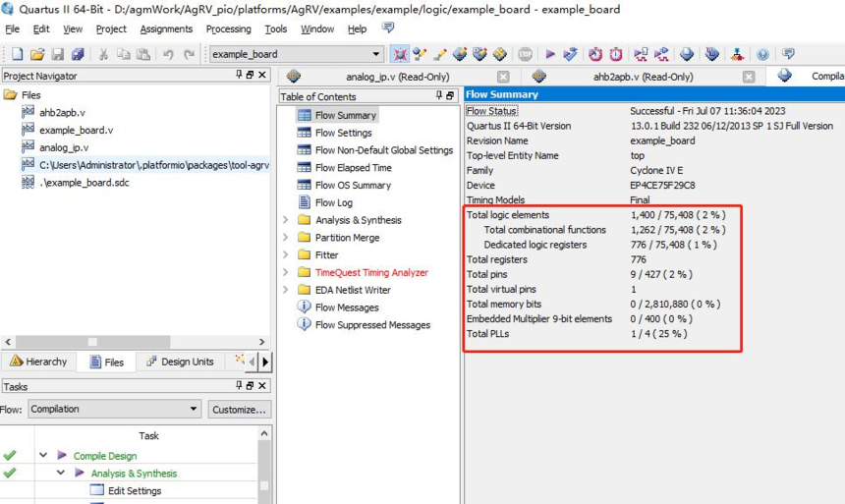
Task: Expand the Fitter folder
Action: pyautogui.click(x=286, y=254)
